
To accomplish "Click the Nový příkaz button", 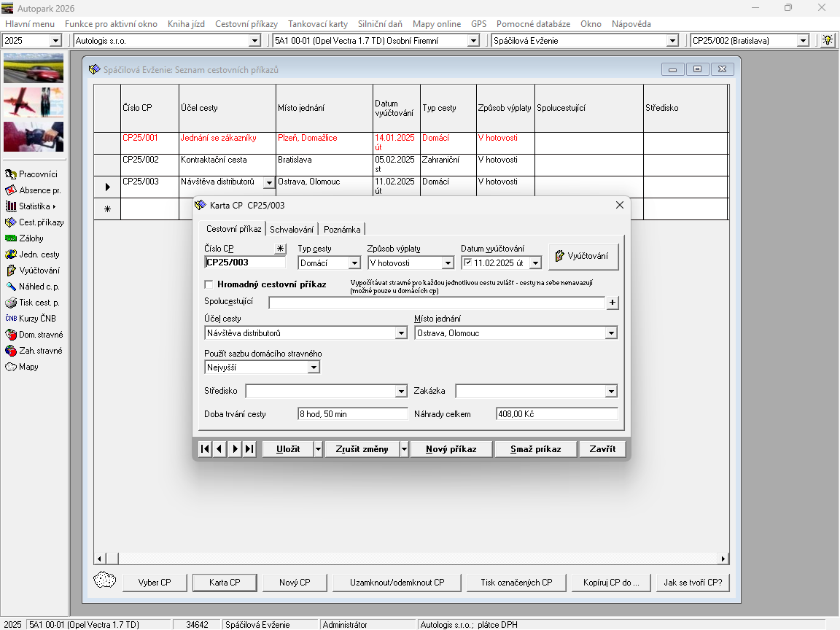I will 451,449.
